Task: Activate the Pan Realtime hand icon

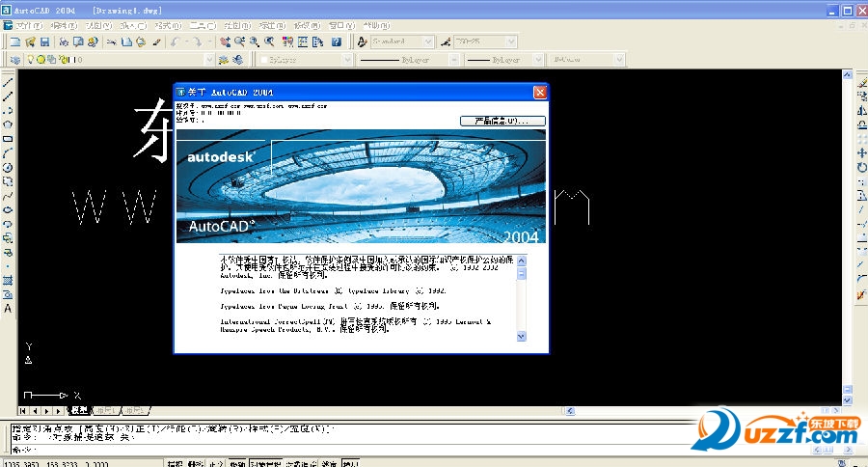Action: tap(225, 42)
